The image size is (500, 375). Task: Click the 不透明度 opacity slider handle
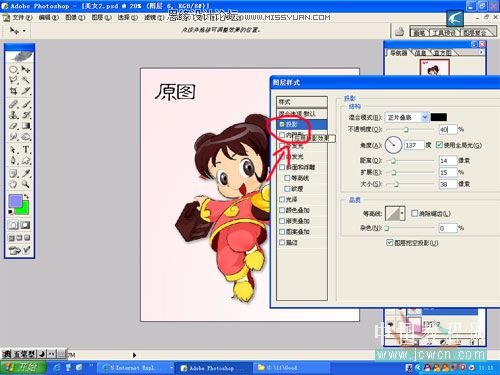406,130
